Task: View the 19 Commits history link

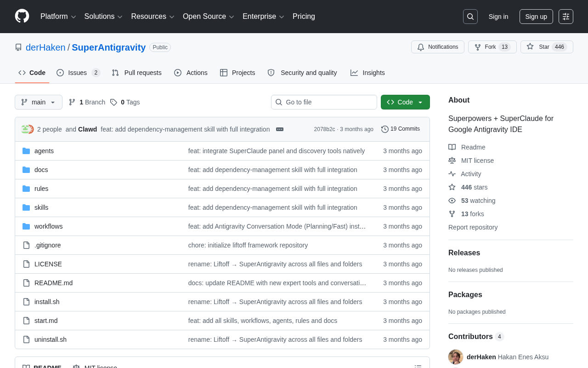Action: (x=401, y=129)
